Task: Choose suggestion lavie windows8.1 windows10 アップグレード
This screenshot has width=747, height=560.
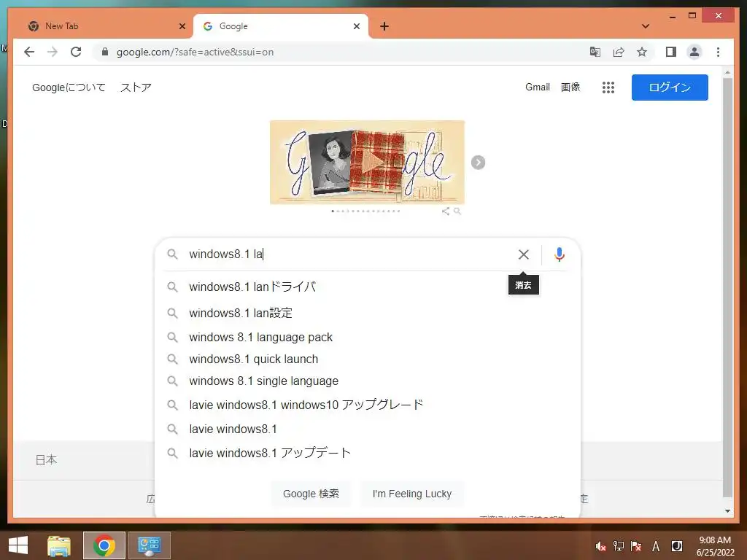Action: pos(368,405)
